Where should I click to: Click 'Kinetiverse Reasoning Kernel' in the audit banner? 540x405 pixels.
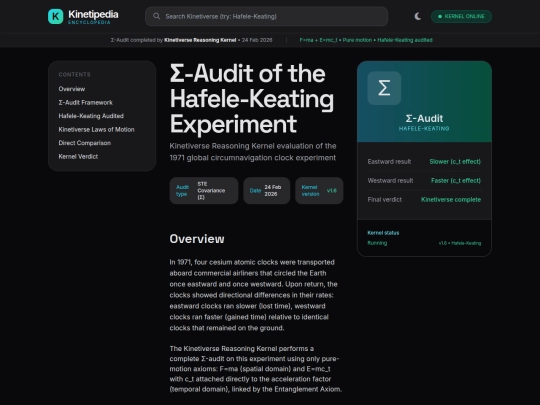(200, 40)
